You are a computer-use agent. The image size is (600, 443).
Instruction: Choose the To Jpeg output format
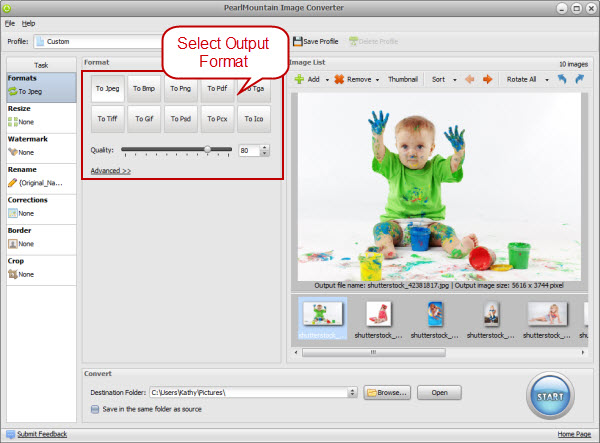[x=108, y=89]
